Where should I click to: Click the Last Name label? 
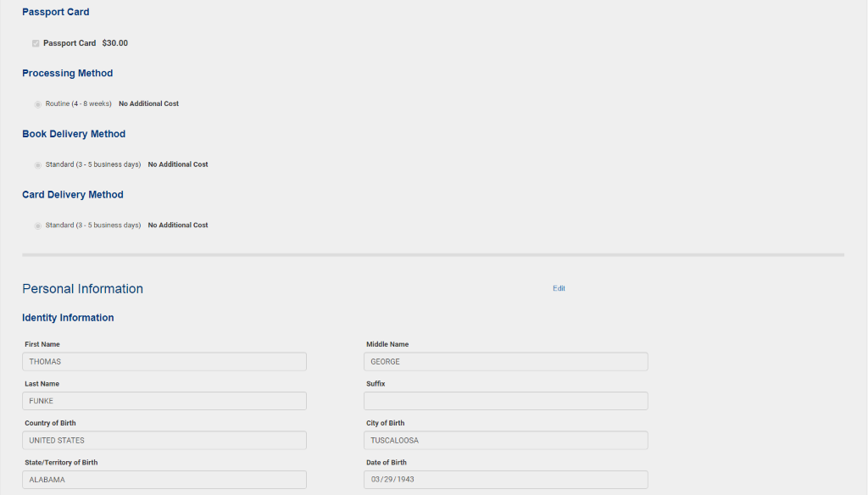tap(42, 384)
